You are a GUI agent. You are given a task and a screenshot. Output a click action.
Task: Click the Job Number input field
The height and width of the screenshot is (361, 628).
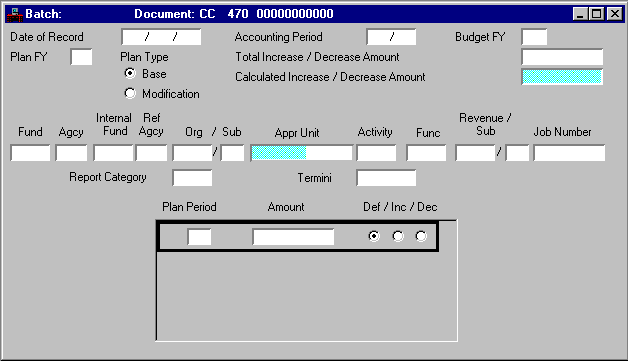[569, 153]
